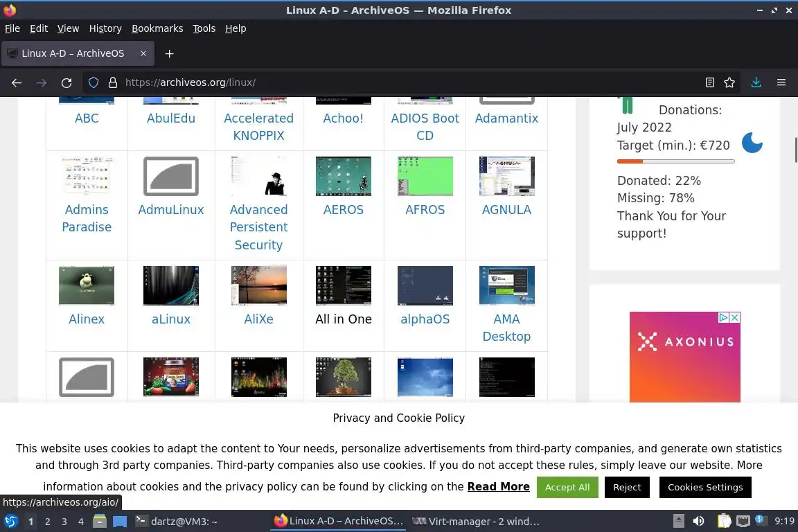Open the ADIOS Boot CD link
Image resolution: width=798 pixels, height=532 pixels.
click(x=425, y=127)
